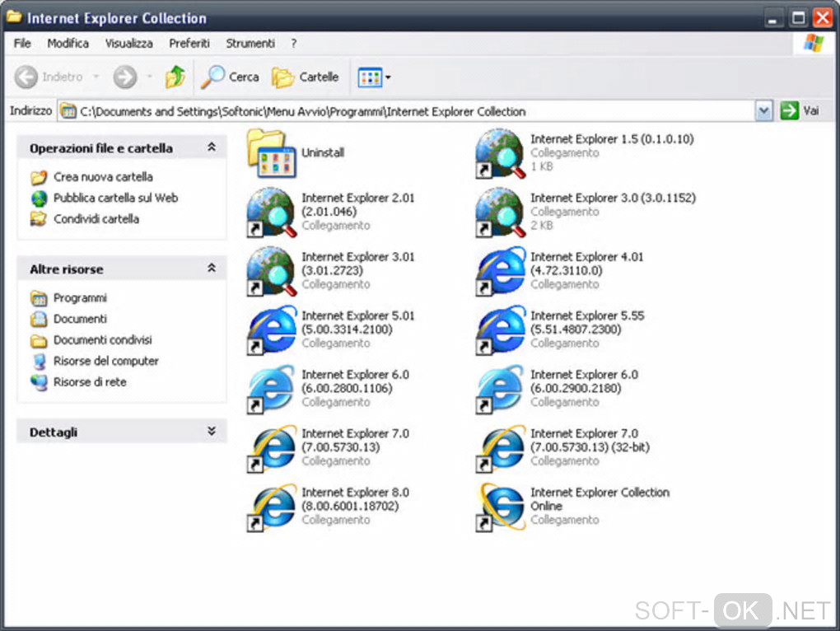Select Internet Explorer 3.0 (3.0.1152) icon
This screenshot has width=840, height=631.
click(x=501, y=213)
